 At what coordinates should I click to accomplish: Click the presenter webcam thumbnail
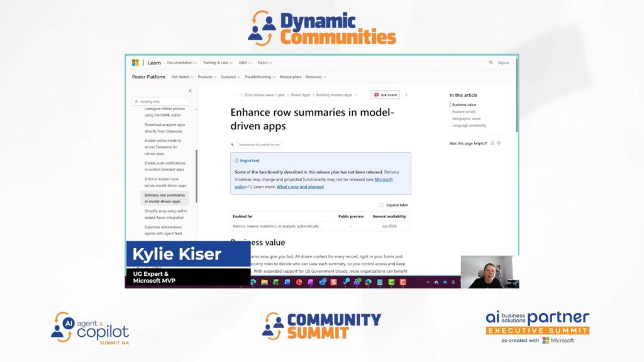490,271
